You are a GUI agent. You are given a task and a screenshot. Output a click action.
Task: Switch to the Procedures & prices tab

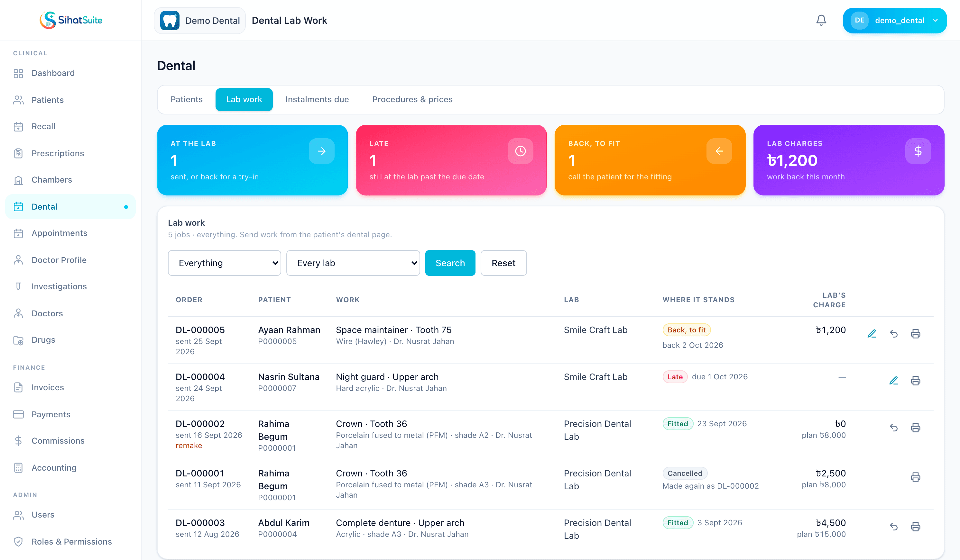[x=412, y=99]
